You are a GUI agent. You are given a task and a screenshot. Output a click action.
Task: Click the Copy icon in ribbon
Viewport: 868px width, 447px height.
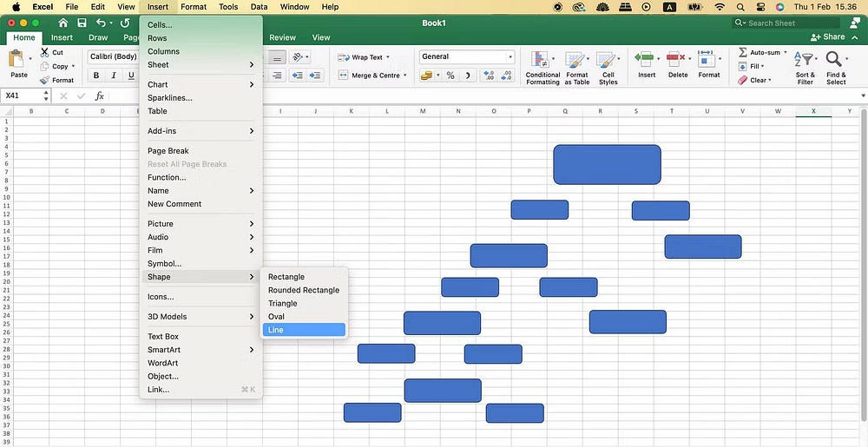pyautogui.click(x=45, y=66)
